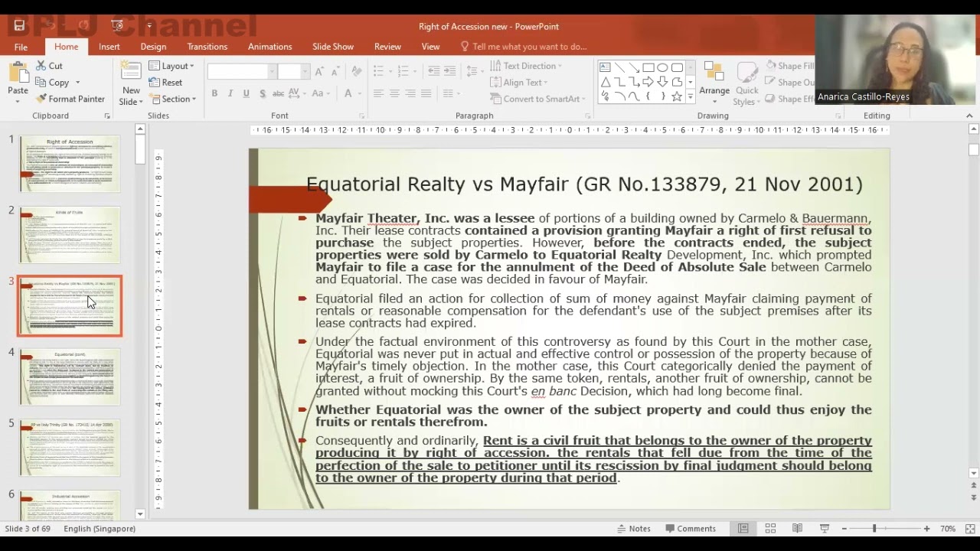Toggle Strikethrough formatting
This screenshot has height=551, width=980.
point(279,93)
